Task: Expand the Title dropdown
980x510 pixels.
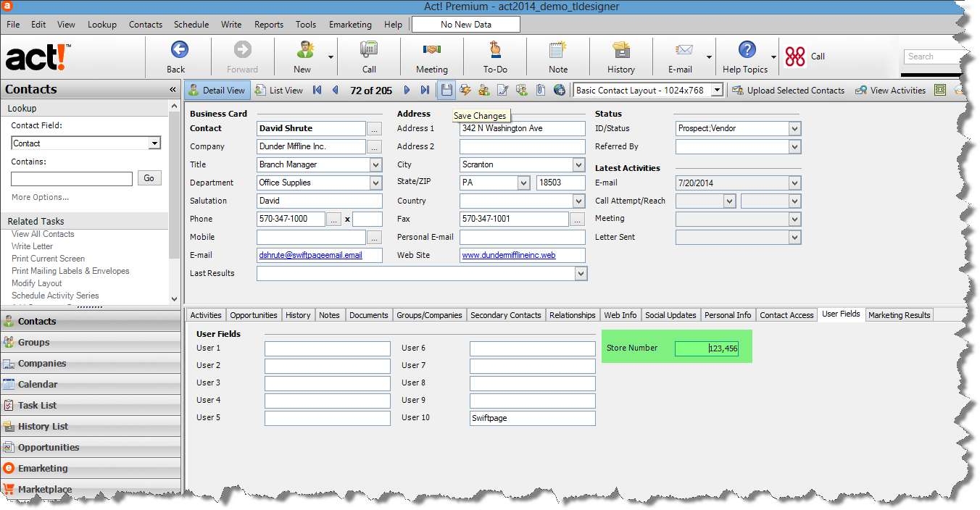Action: pyautogui.click(x=375, y=164)
